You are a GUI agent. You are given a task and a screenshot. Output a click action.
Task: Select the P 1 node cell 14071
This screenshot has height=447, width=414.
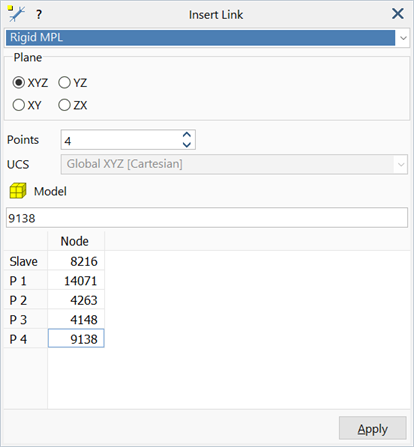76,281
